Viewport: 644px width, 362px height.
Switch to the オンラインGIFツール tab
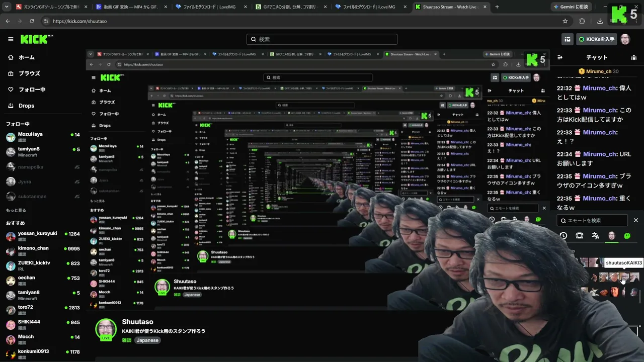tap(51, 7)
